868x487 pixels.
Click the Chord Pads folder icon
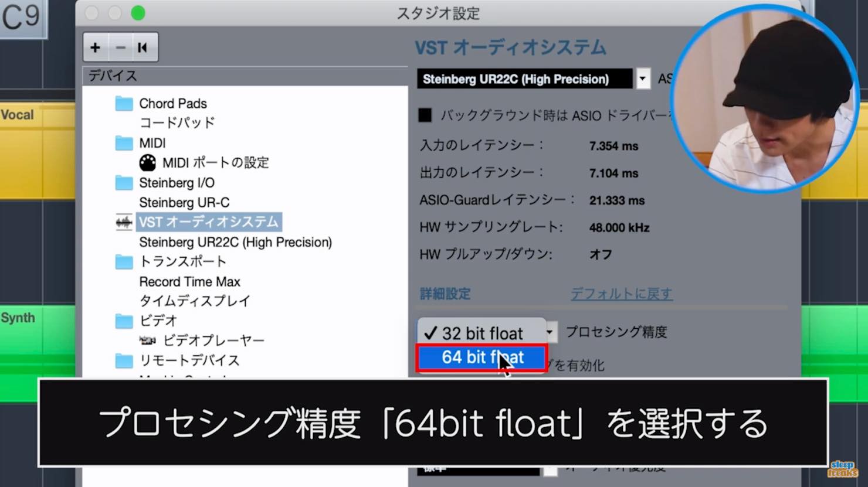coord(124,104)
